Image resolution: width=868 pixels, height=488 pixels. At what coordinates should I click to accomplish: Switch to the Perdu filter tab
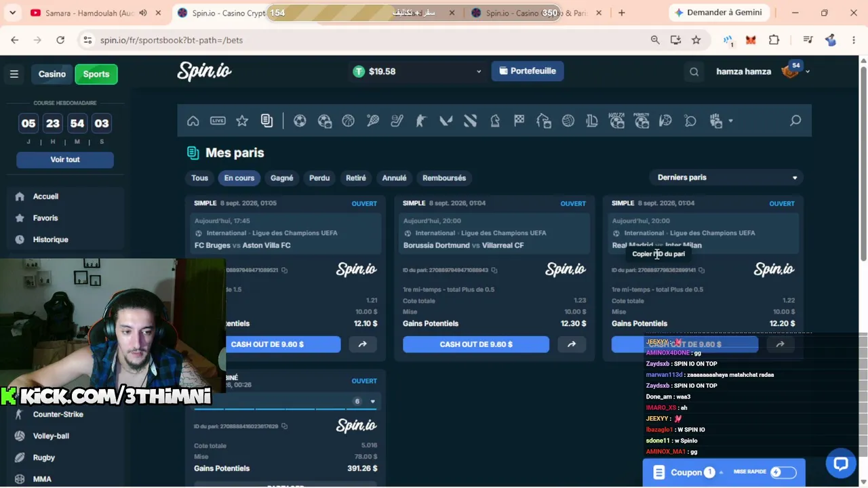tap(319, 178)
